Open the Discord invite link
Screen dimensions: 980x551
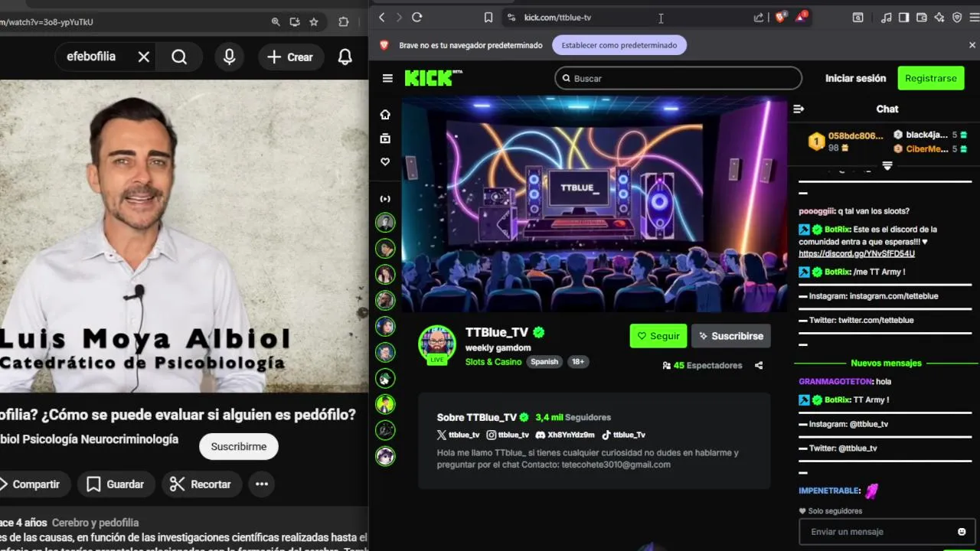click(x=857, y=253)
